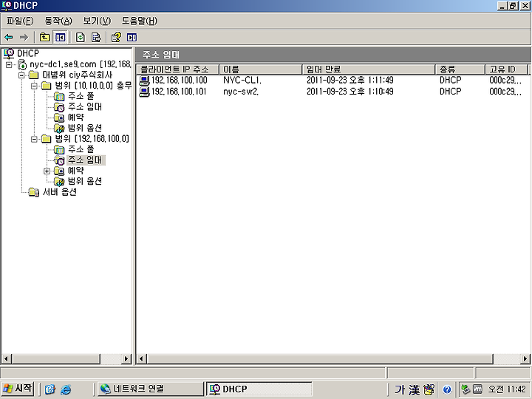
Task: Click tree pane right scroll arrow
Action: (x=126, y=358)
